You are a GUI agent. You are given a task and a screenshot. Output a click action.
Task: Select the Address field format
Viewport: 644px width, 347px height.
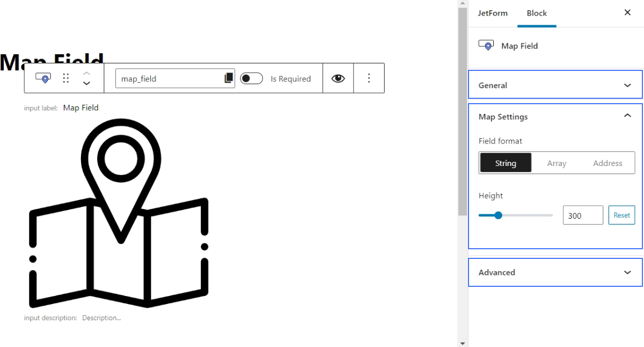tap(608, 163)
